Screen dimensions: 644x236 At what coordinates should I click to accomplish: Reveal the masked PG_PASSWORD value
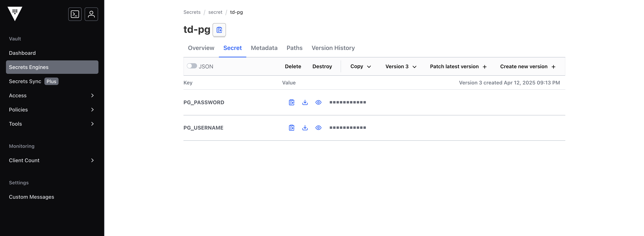(x=318, y=103)
